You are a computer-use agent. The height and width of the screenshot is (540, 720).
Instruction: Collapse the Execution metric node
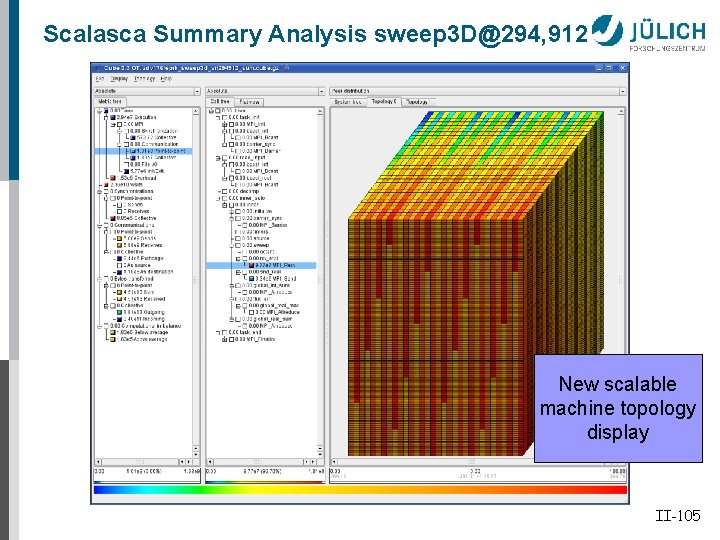click(106, 118)
